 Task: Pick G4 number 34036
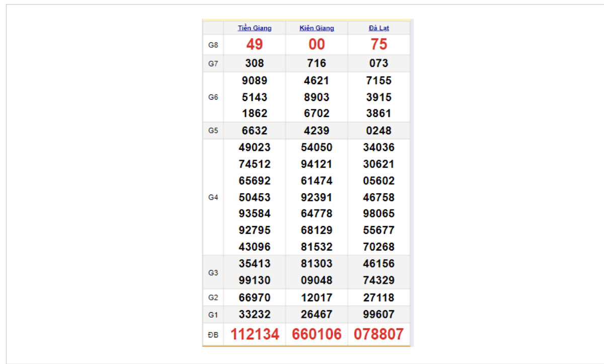(379, 147)
